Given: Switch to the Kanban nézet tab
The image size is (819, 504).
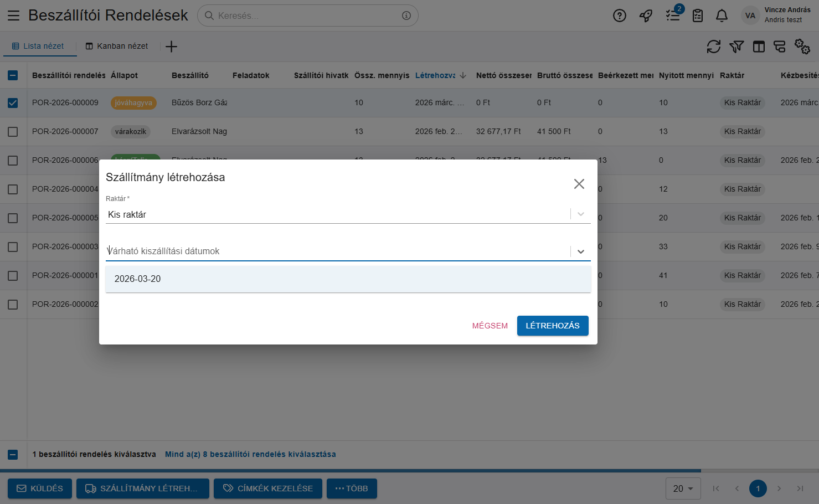Looking at the screenshot, I should (x=117, y=46).
